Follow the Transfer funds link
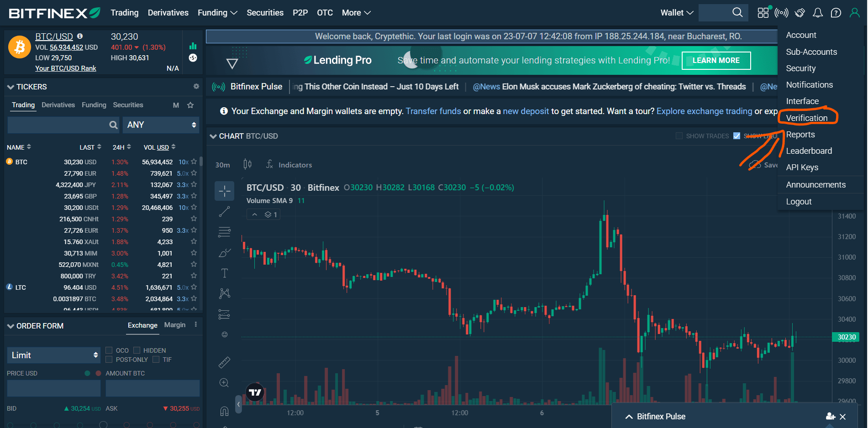The height and width of the screenshot is (428, 868). coord(433,111)
